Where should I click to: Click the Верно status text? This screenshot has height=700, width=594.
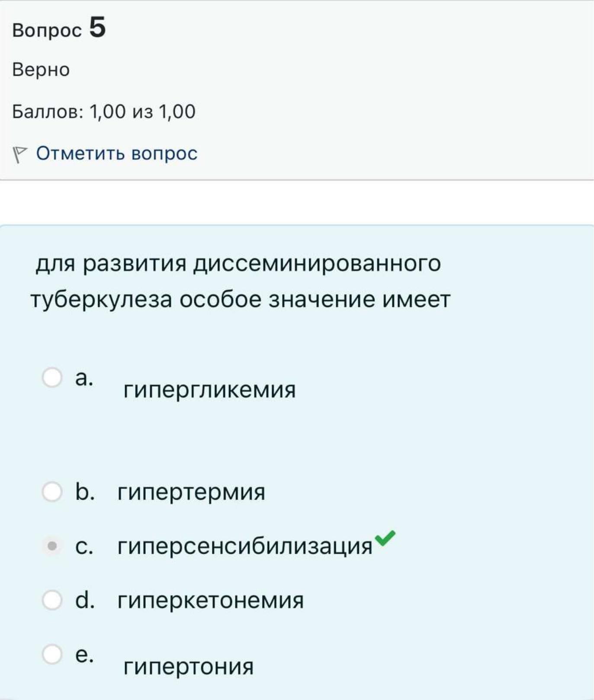[41, 70]
